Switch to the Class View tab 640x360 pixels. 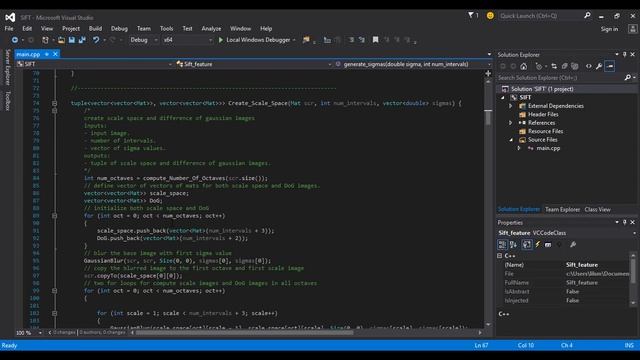[598, 209]
